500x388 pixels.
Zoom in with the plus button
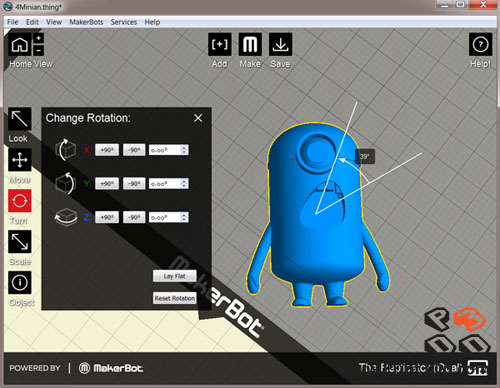pos(39,38)
